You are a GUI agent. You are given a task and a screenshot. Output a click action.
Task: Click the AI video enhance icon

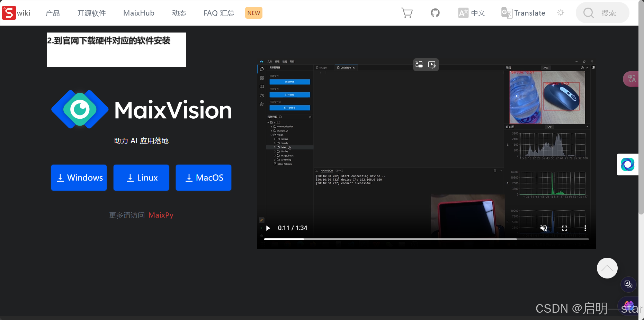[432, 64]
